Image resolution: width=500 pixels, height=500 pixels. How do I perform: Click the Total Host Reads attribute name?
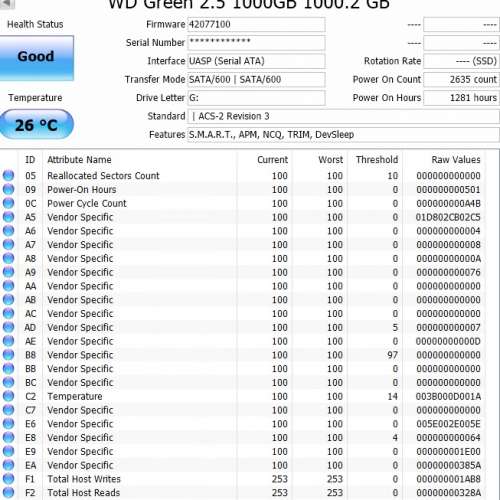point(84,493)
